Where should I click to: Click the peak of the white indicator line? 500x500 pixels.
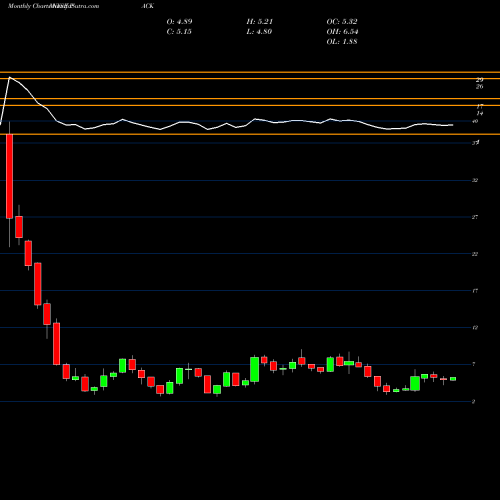(9, 78)
